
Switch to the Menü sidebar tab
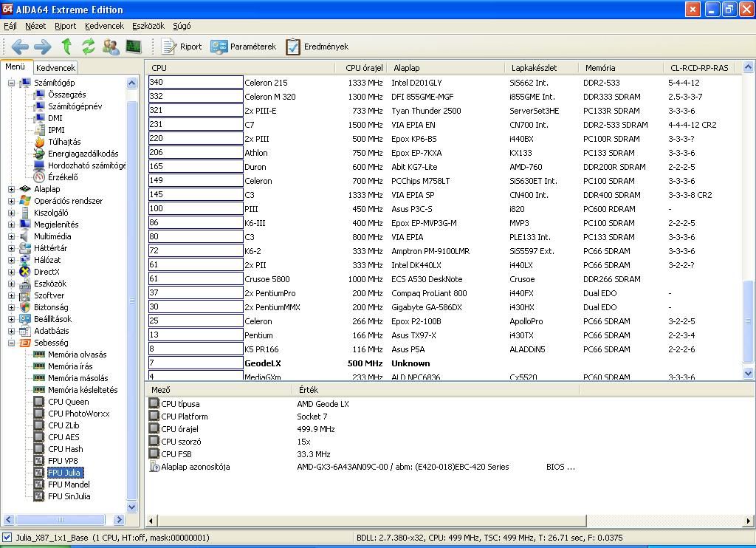point(16,66)
